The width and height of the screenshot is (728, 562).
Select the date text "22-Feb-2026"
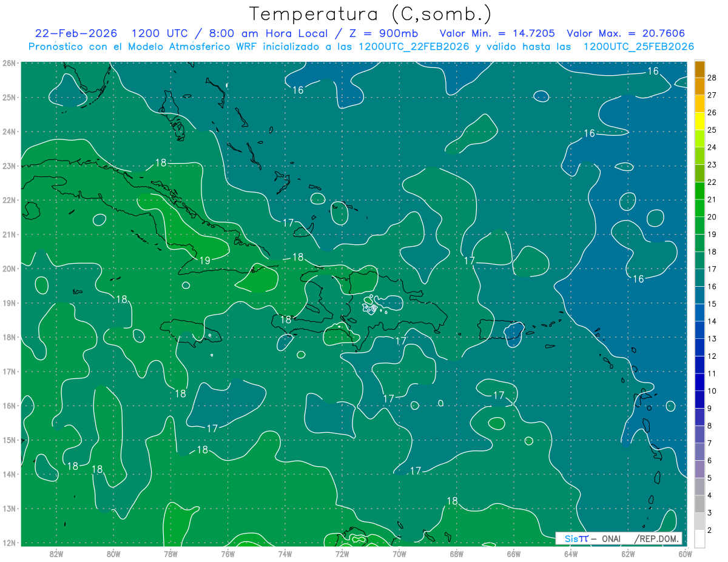[x=76, y=33]
